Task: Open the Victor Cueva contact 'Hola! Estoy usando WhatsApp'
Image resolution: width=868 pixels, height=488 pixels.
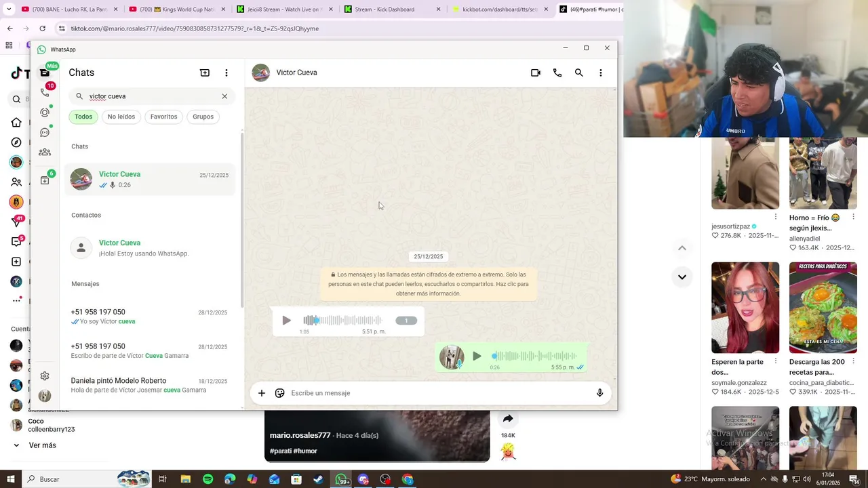Action: 150,248
